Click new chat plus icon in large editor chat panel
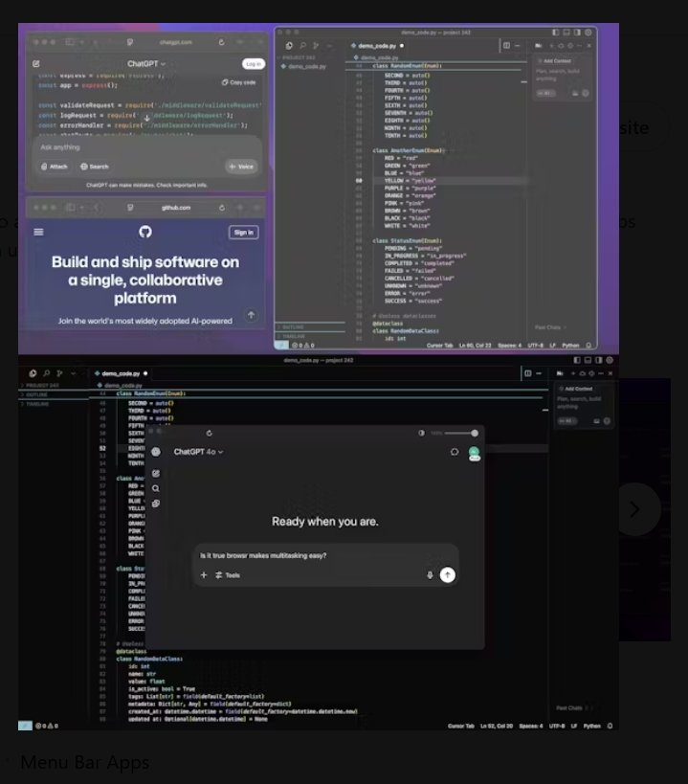Screen dimensions: 688x784 [573, 373]
